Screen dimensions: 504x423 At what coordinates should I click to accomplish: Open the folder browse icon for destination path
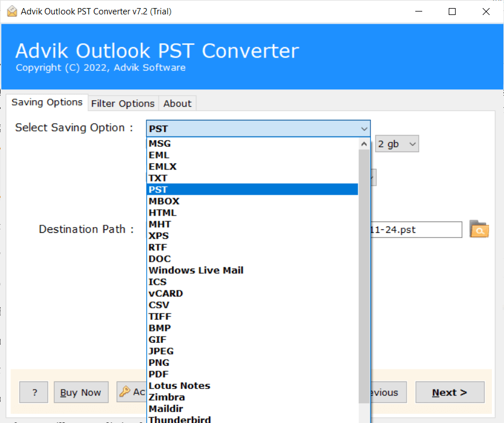coord(479,229)
